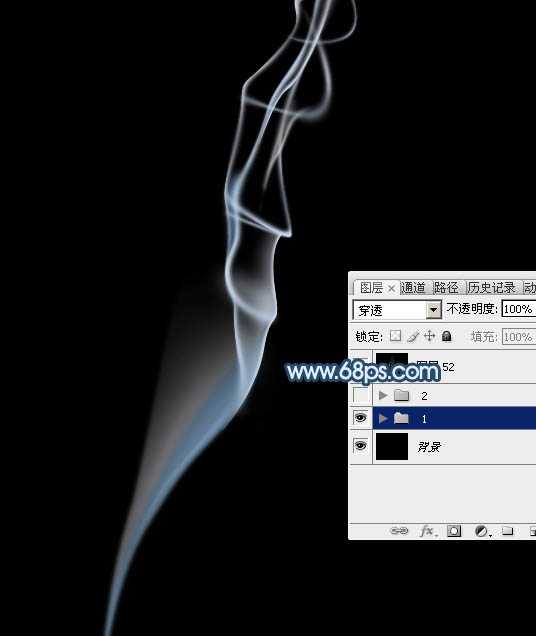
Task: Hide the 背景 layer via eye icon
Action: pos(360,446)
